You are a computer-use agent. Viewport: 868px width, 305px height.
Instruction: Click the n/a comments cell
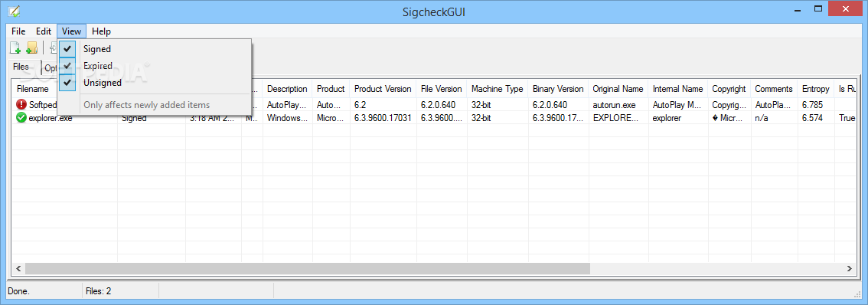coord(762,117)
